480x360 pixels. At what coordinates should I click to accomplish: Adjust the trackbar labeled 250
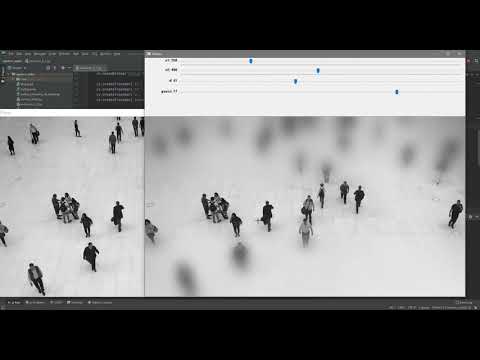click(251, 61)
